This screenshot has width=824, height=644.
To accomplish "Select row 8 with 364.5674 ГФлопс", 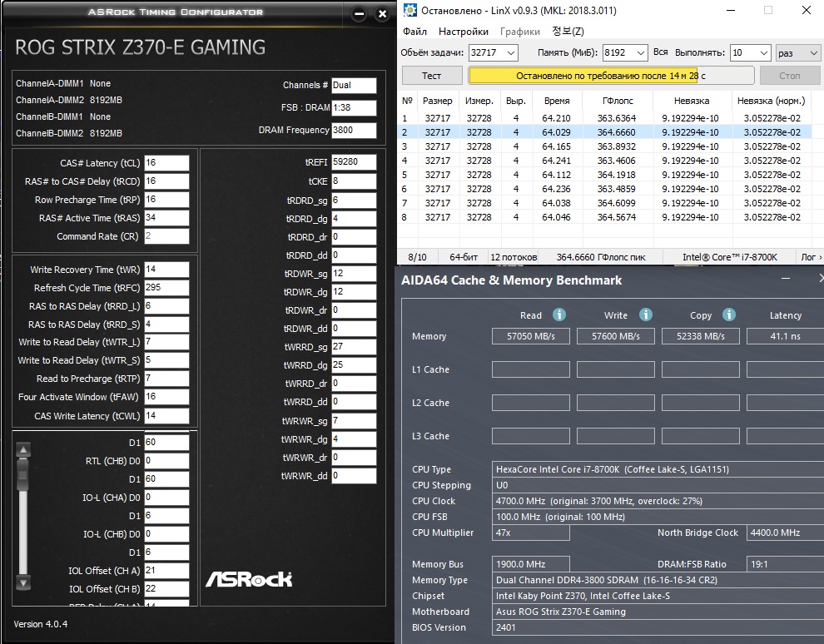I will point(605,217).
